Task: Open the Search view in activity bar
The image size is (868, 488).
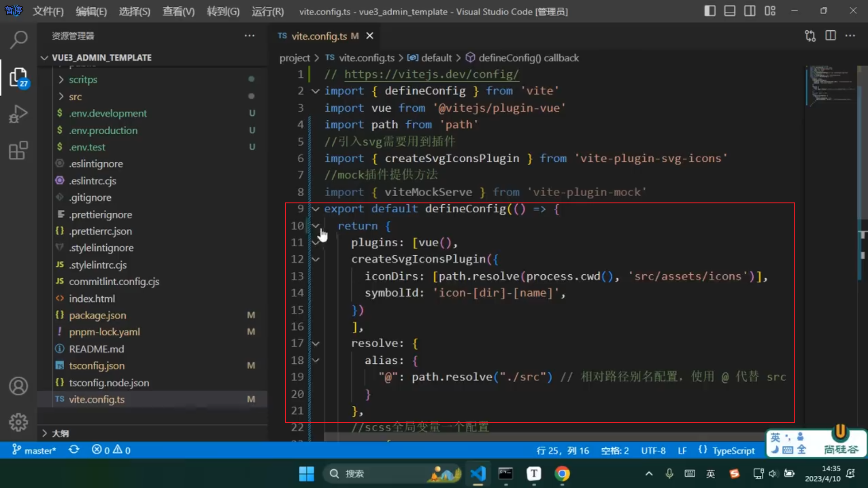Action: coord(18,40)
